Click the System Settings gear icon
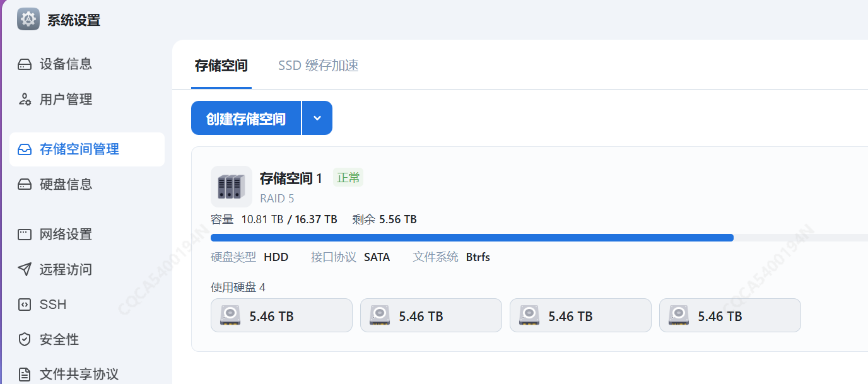 [x=28, y=20]
